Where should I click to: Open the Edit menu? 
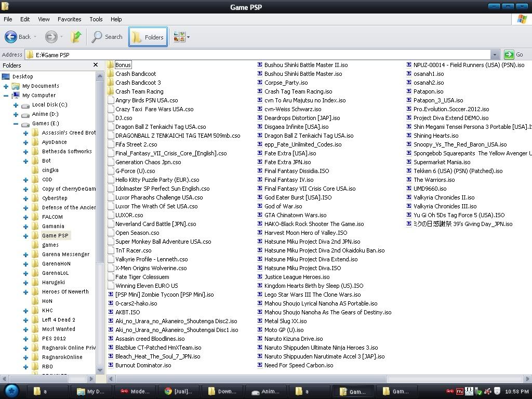25,19
